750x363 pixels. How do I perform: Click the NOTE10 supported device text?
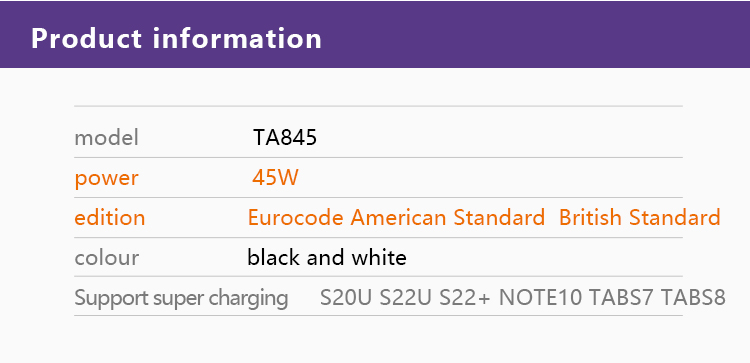540,297
